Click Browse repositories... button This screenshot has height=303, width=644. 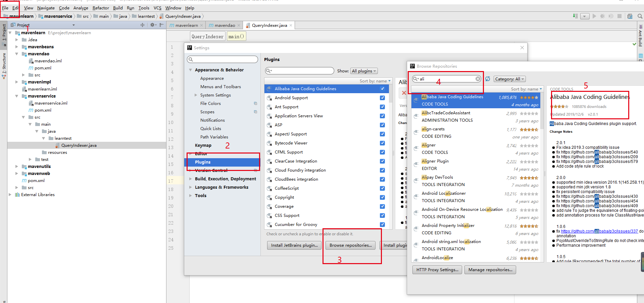[x=351, y=245]
